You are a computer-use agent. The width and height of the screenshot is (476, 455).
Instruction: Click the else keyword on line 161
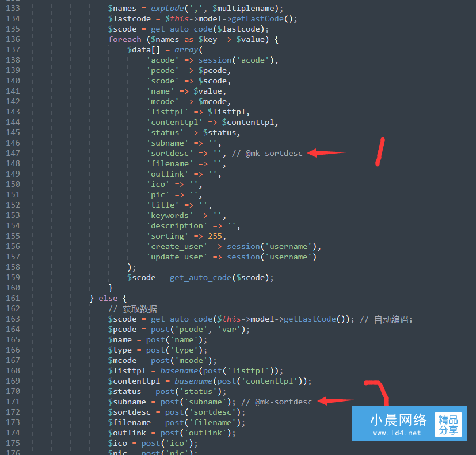[x=108, y=298]
